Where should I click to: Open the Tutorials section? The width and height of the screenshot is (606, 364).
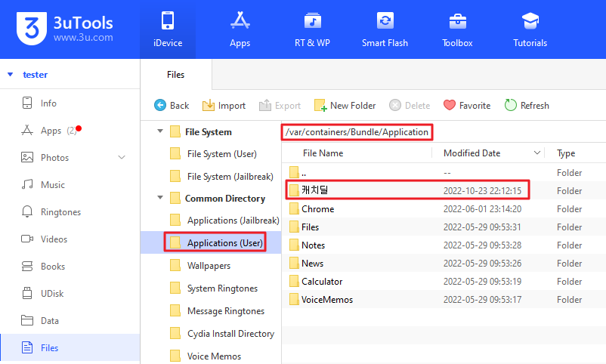[530, 29]
